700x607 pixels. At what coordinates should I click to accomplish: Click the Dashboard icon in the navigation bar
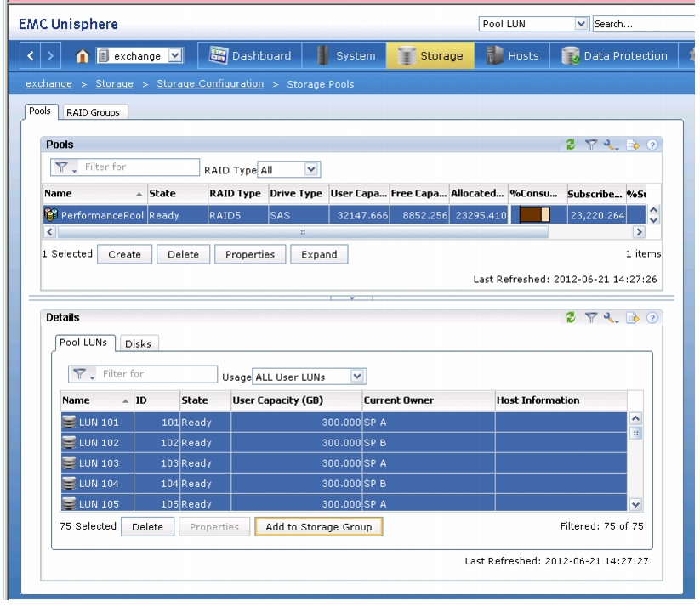coord(219,55)
